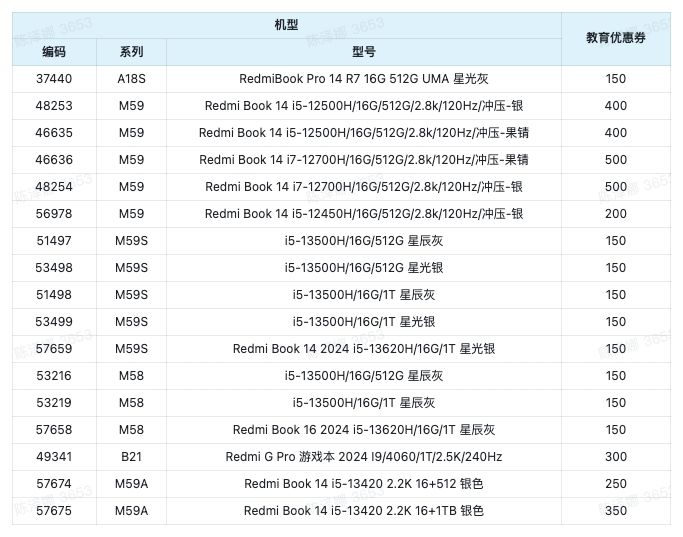This screenshot has height=537, width=683.
Task: Click the Redmi G Pro 游戏本 model cell
Action: click(x=363, y=456)
